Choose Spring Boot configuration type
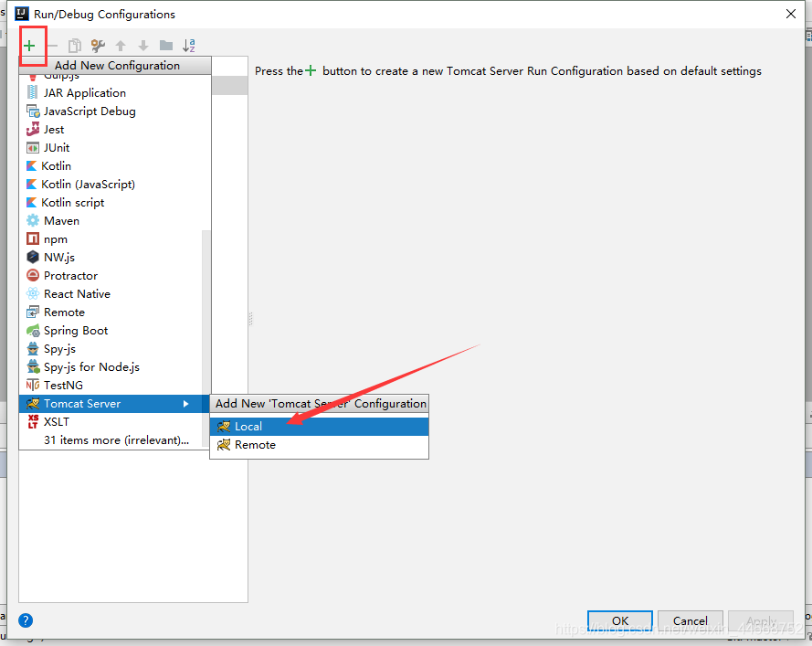The height and width of the screenshot is (646, 812). pyautogui.click(x=111, y=331)
